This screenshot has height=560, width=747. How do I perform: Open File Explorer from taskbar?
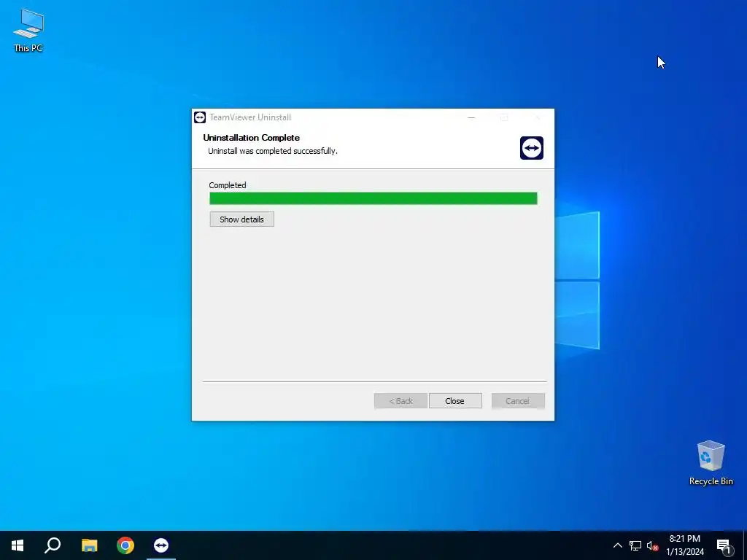coord(89,545)
